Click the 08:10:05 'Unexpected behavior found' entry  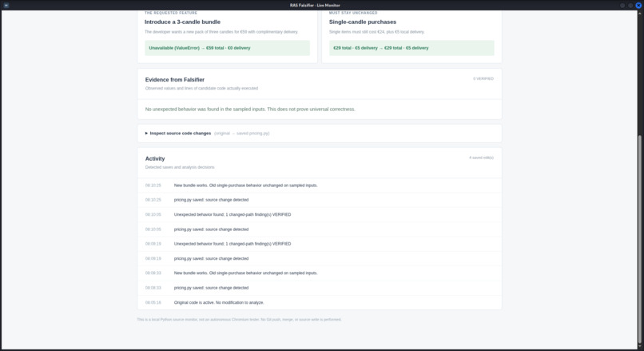click(320, 214)
